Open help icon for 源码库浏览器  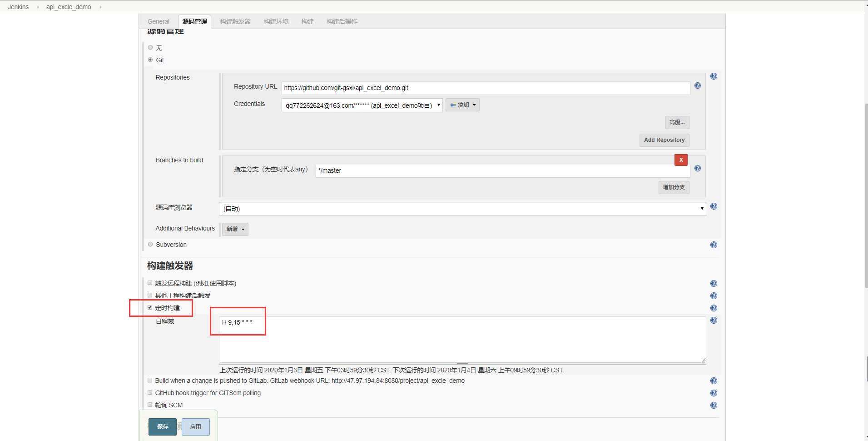(x=714, y=206)
